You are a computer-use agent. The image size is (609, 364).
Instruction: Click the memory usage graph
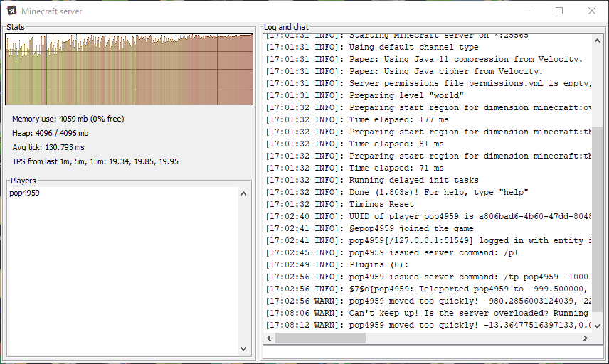coord(129,69)
